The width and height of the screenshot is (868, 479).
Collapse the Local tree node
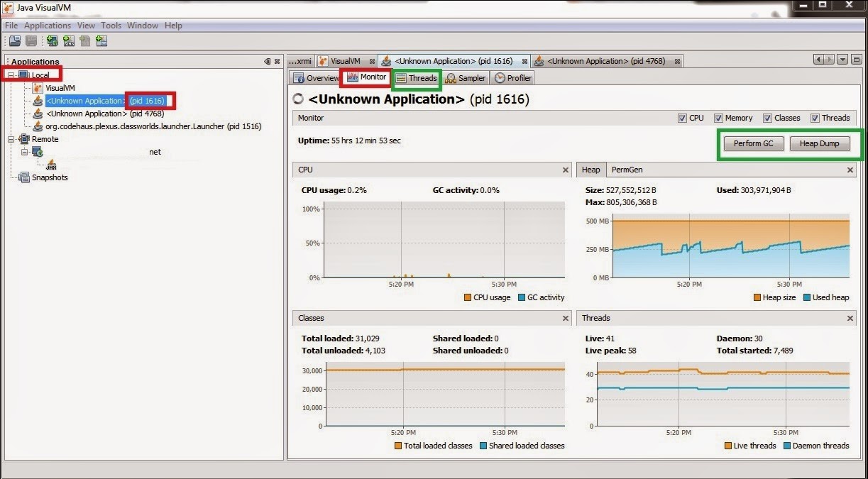[x=11, y=75]
